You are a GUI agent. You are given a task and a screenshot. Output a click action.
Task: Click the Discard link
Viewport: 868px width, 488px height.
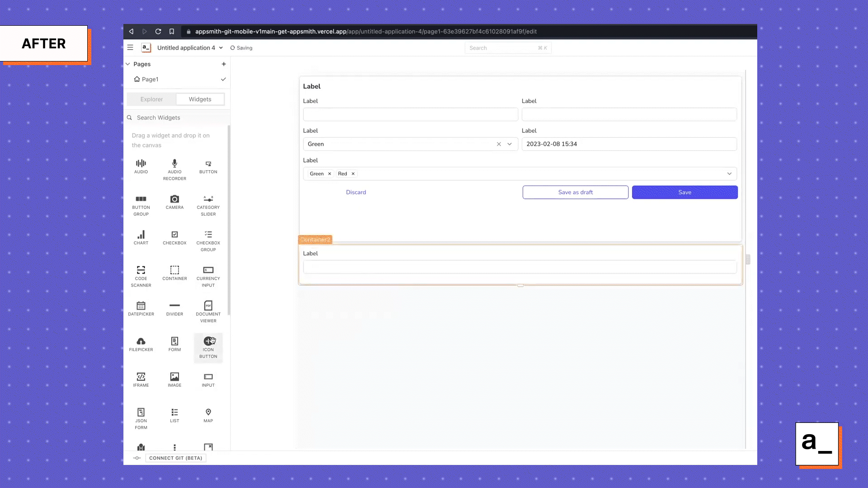pos(356,192)
